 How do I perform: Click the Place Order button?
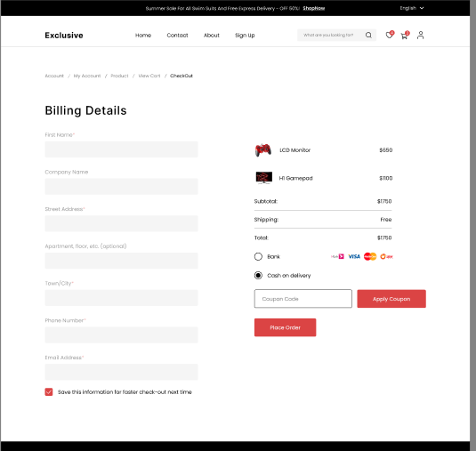click(285, 327)
